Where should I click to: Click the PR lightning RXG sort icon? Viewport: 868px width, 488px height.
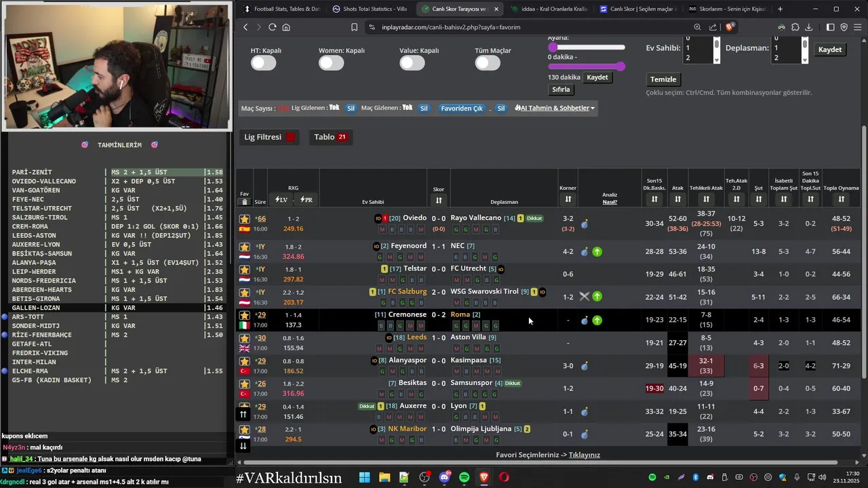pos(307,200)
